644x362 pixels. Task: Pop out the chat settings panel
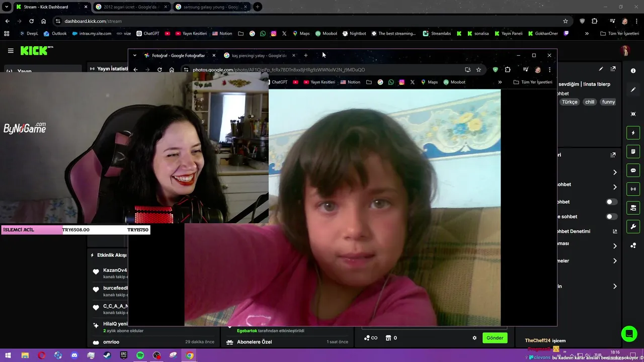[x=613, y=155]
